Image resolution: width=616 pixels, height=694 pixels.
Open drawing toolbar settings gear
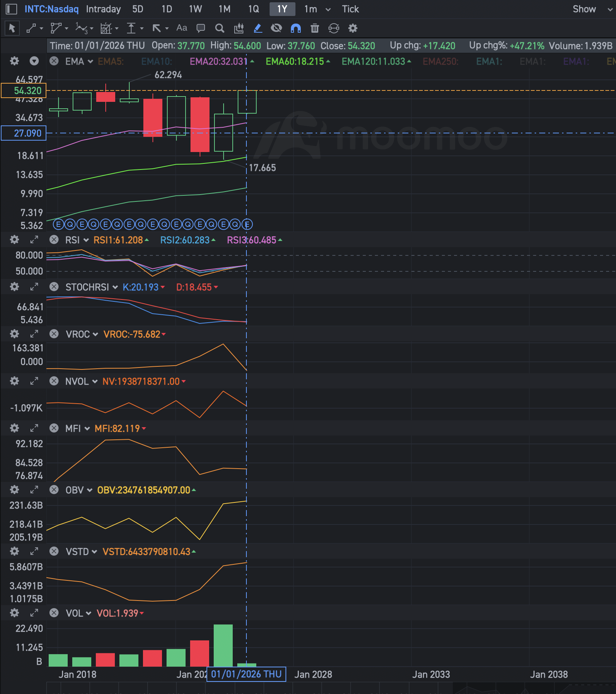(353, 28)
